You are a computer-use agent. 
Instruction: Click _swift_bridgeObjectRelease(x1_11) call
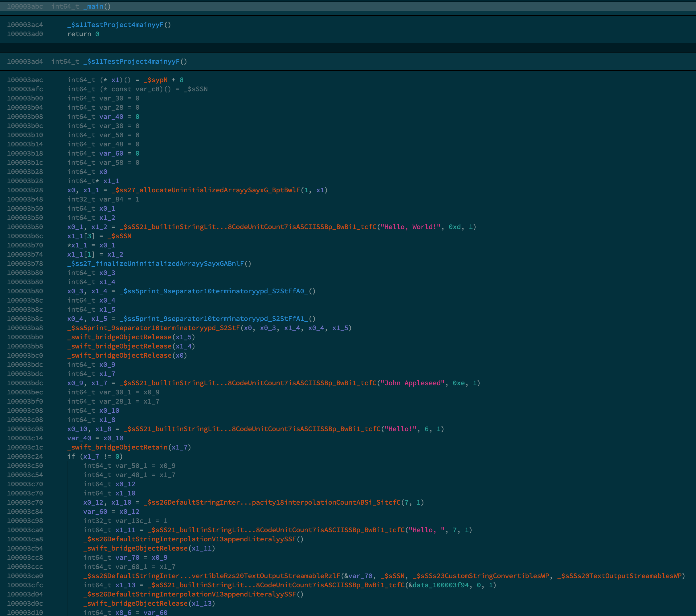click(149, 549)
